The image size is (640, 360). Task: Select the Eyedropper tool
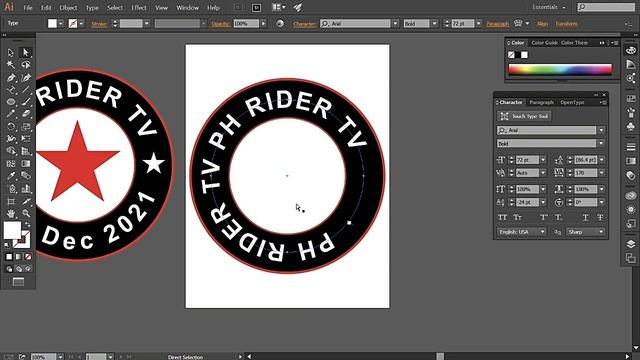click(11, 176)
